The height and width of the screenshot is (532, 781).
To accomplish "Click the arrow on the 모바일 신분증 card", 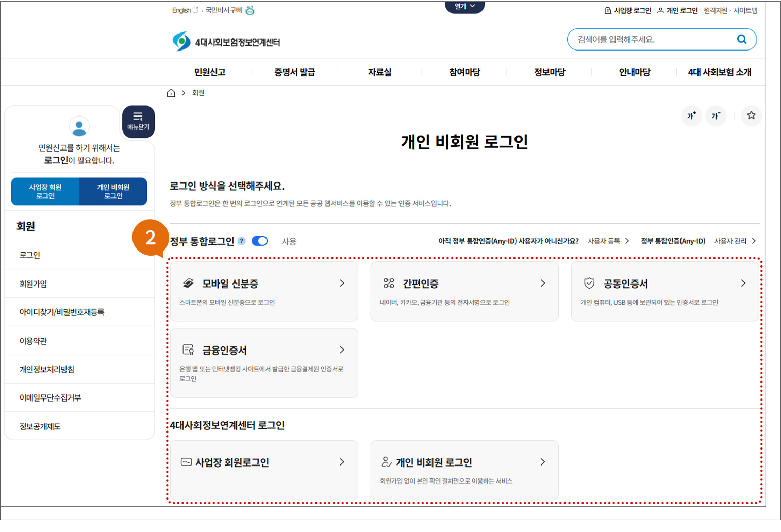I will click(x=342, y=283).
